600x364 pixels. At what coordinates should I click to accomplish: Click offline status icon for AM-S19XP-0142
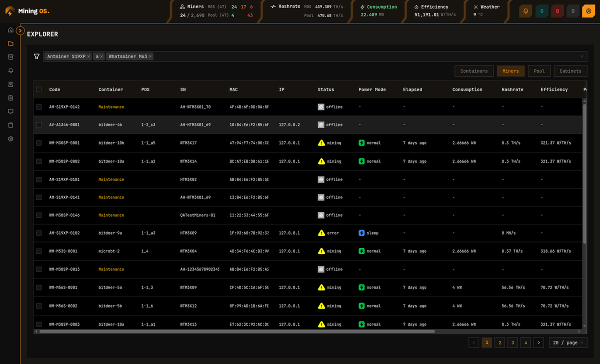[x=321, y=107]
